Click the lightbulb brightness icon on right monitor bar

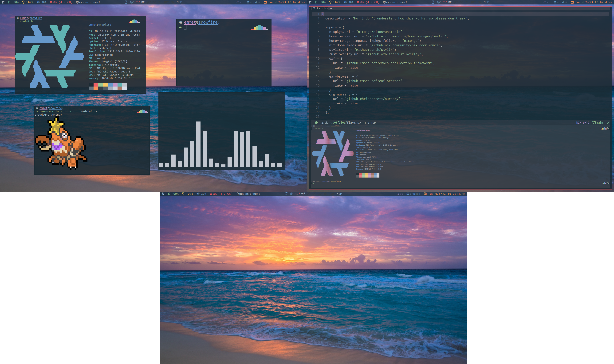[330, 2]
